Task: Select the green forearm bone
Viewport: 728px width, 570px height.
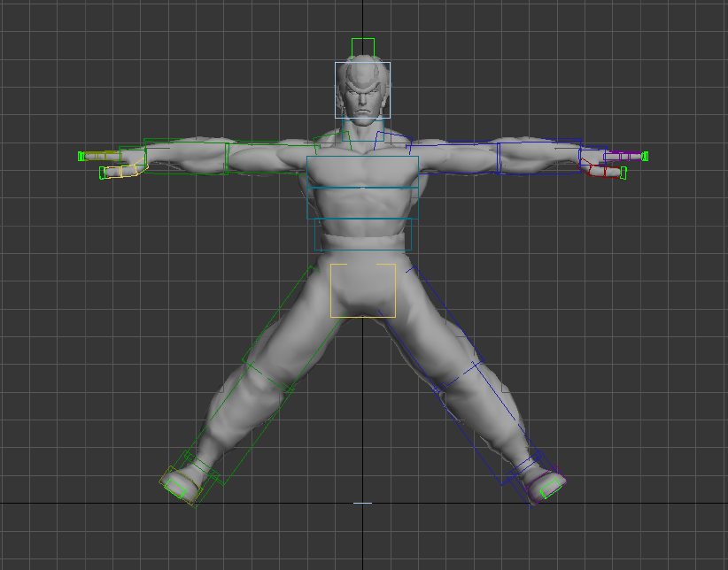Action: point(186,157)
